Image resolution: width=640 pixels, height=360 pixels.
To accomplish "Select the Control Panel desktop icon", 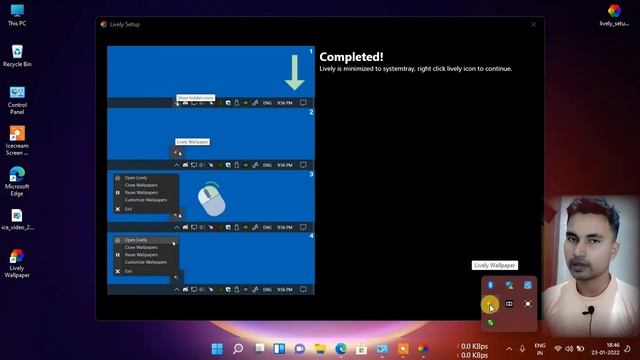I will pyautogui.click(x=17, y=100).
